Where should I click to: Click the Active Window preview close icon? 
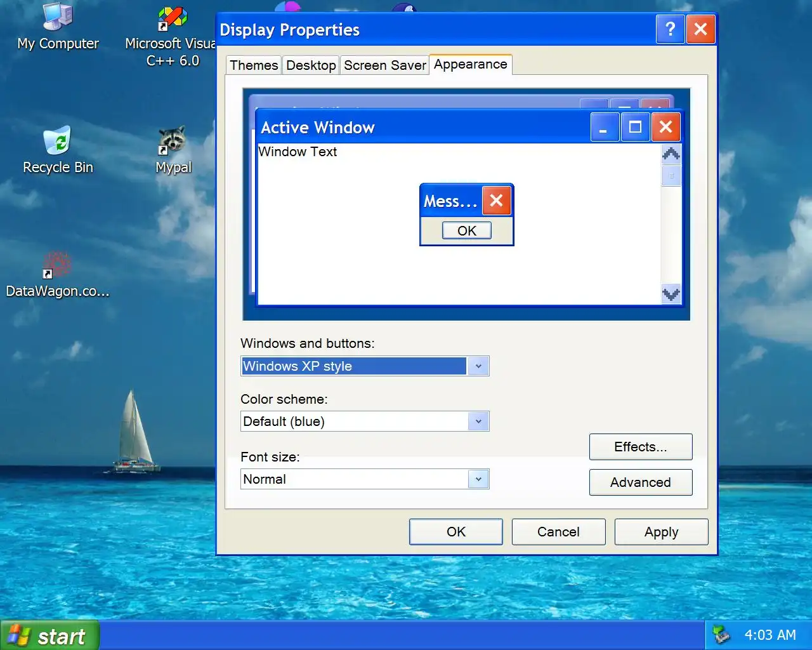[x=665, y=127]
